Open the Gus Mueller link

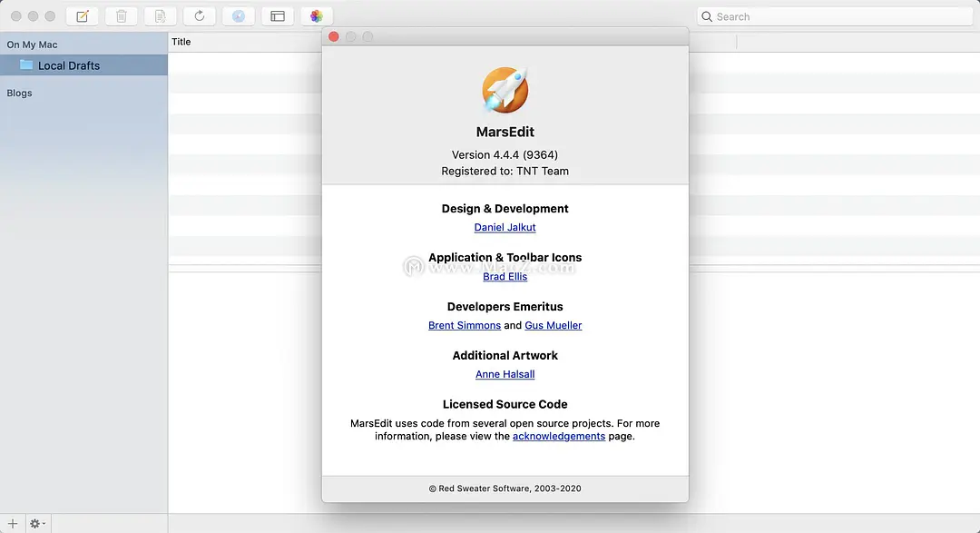tap(554, 325)
